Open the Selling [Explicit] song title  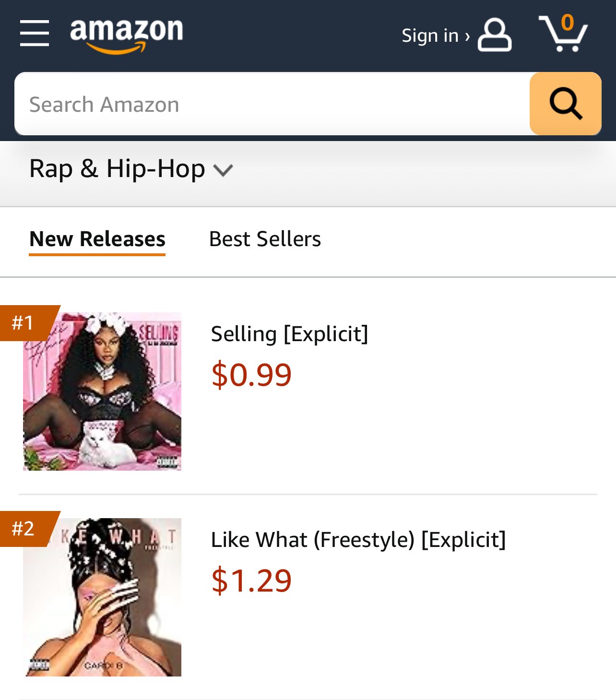coord(289,334)
